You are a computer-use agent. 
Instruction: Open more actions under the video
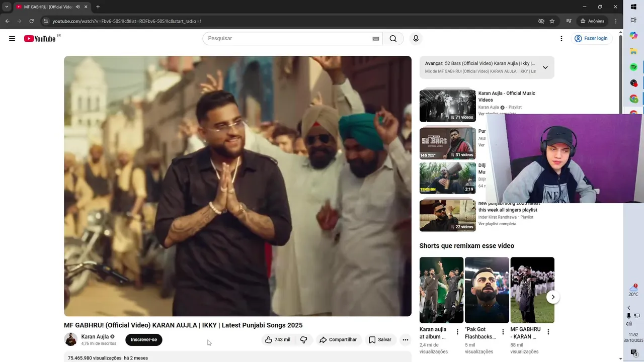[x=406, y=340]
